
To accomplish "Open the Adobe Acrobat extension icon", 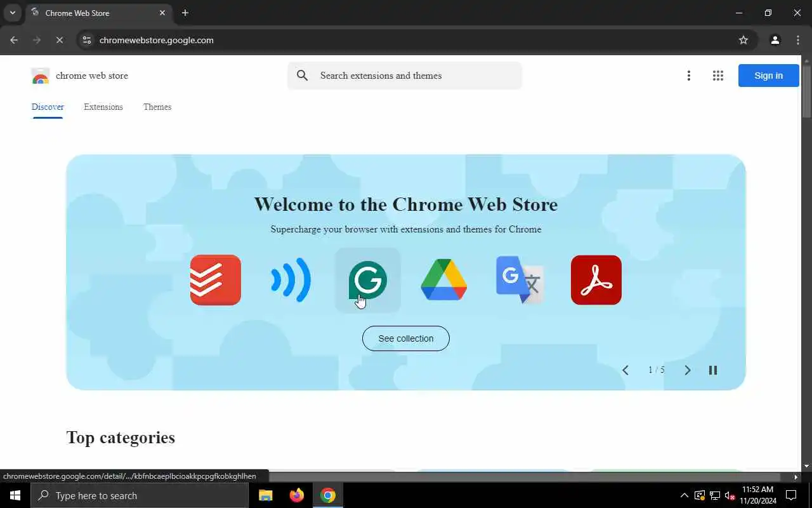I will (596, 280).
